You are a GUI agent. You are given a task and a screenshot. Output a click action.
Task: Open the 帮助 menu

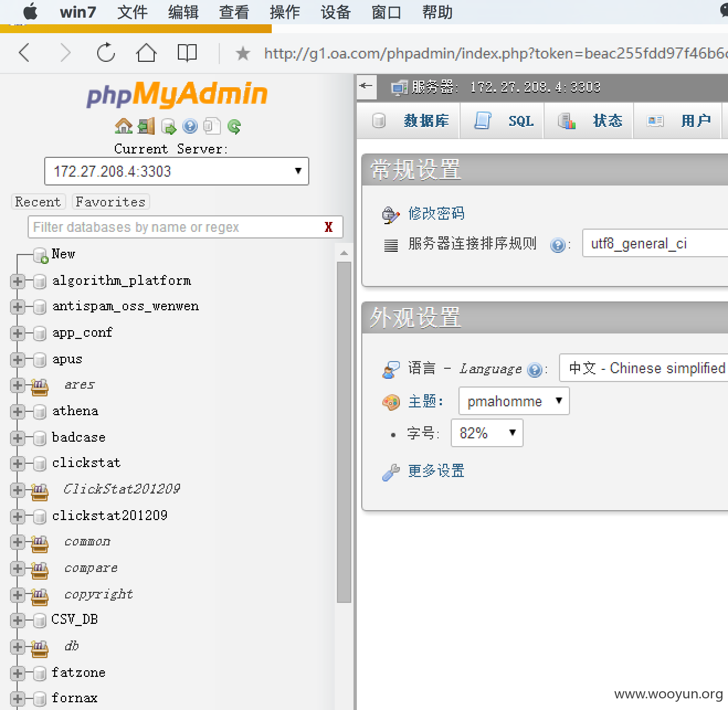[437, 12]
